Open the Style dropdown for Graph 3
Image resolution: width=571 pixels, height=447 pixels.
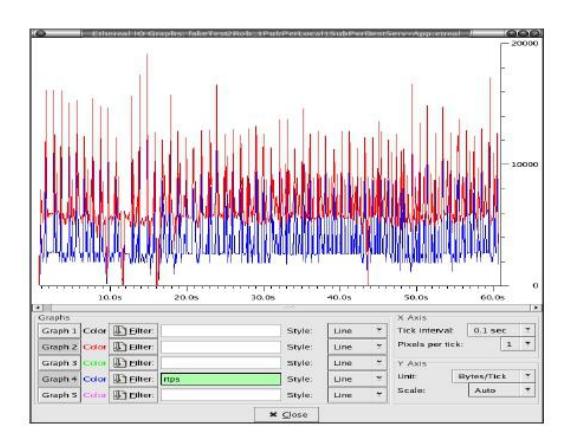(x=357, y=363)
